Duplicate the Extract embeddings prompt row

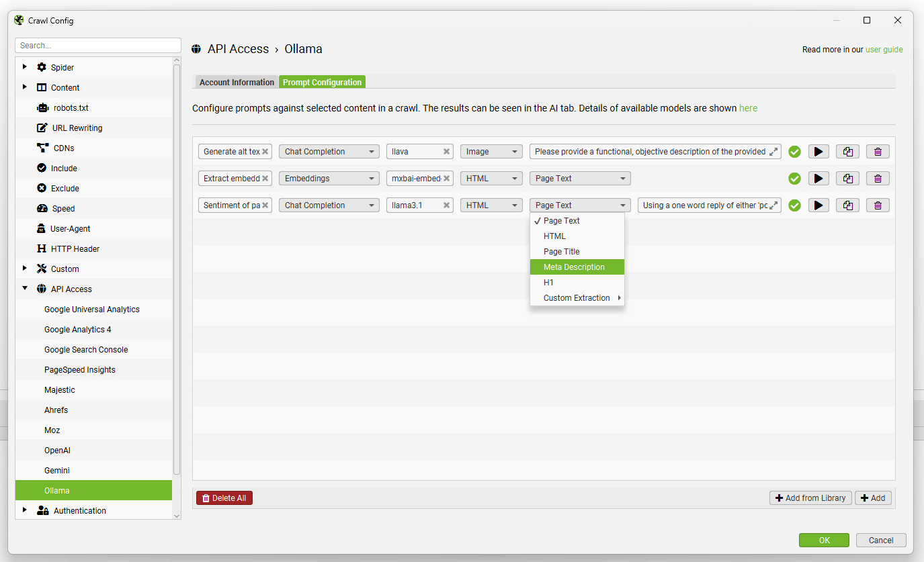pyautogui.click(x=847, y=179)
